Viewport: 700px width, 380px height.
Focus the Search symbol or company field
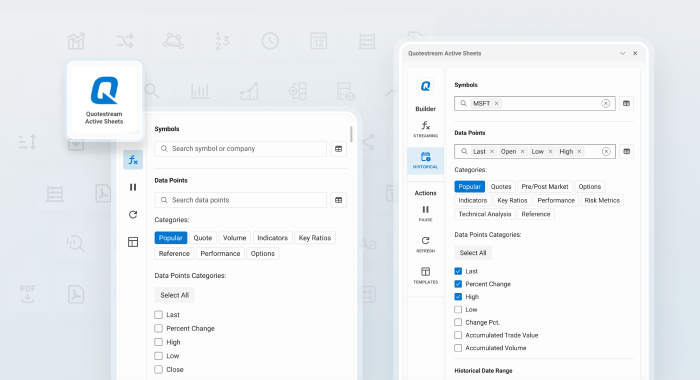pyautogui.click(x=241, y=149)
